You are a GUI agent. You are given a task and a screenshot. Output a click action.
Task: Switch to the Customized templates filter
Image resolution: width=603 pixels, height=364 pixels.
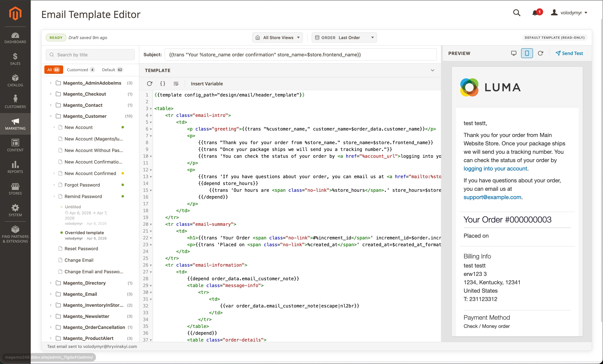click(78, 70)
